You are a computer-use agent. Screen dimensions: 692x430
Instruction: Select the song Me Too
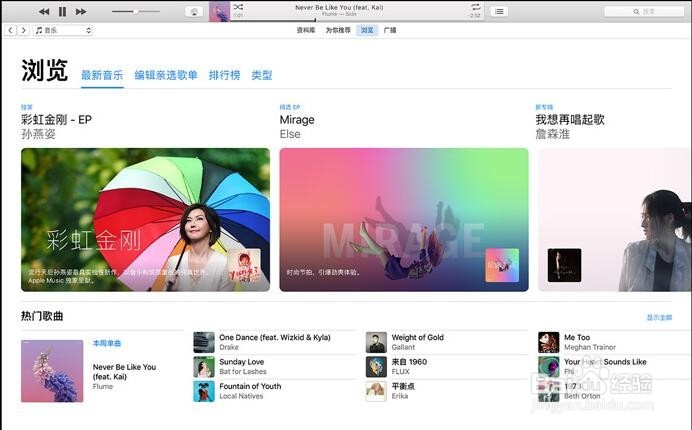tap(577, 337)
